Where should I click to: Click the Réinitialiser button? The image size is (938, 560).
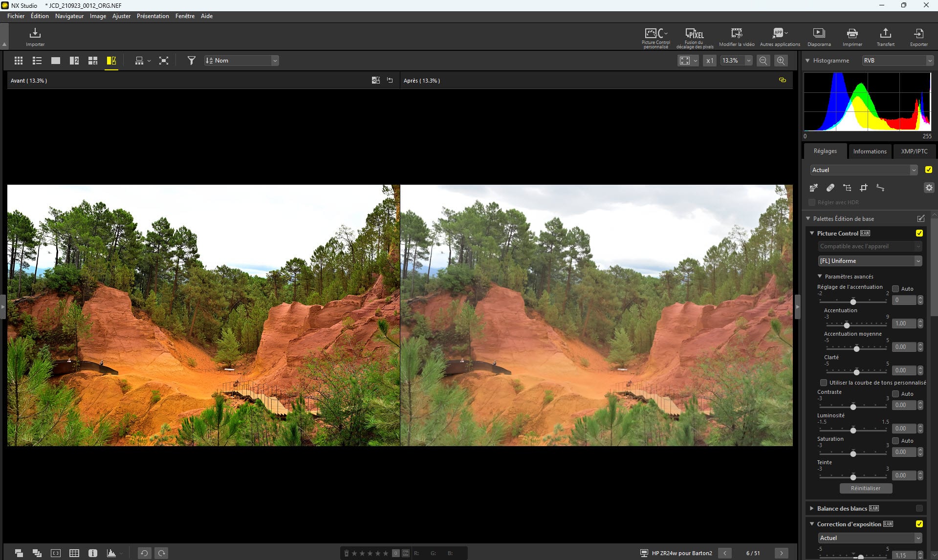865,488
